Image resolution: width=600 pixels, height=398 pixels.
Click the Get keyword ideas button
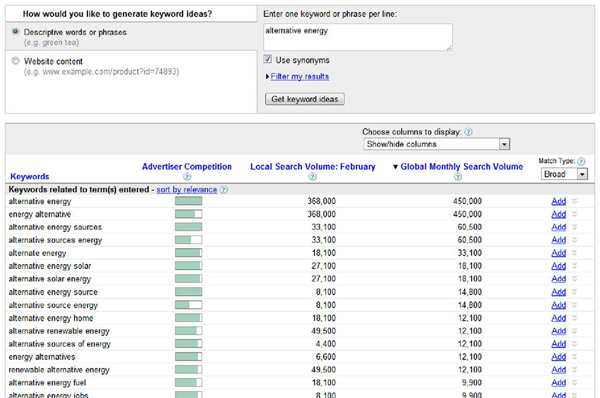(x=305, y=99)
